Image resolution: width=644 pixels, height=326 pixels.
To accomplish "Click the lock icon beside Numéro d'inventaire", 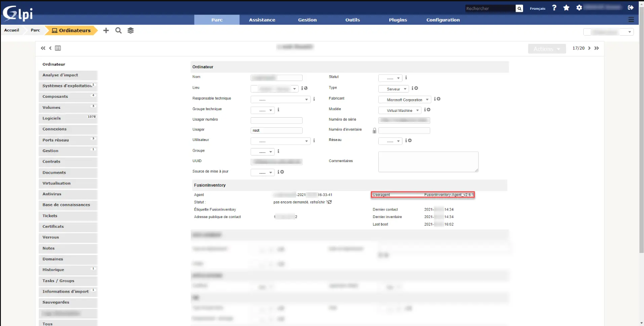I will click(374, 130).
